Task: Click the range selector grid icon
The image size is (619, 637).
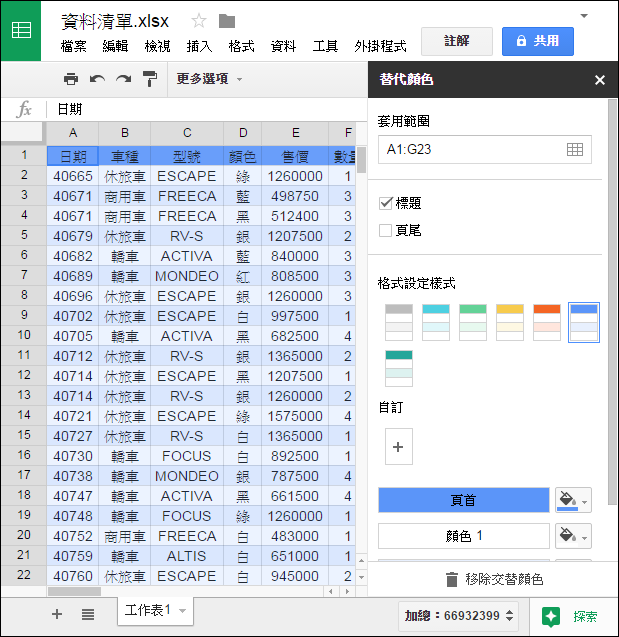Action: (575, 150)
